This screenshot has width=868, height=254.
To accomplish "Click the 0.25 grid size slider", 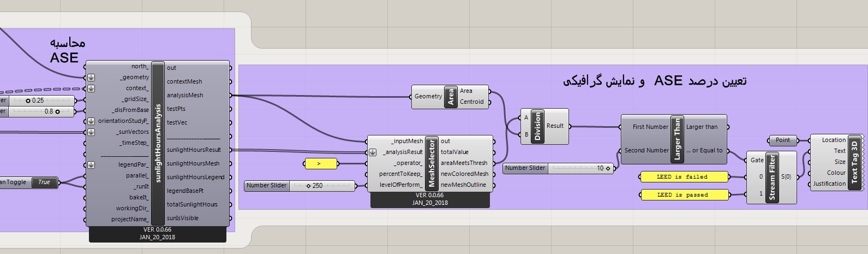I will (x=37, y=101).
